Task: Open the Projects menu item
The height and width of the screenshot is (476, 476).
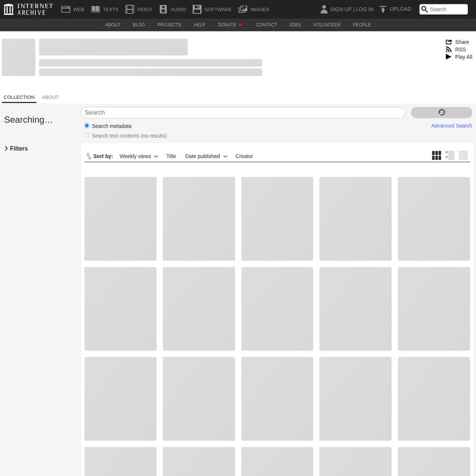Action: (x=169, y=25)
